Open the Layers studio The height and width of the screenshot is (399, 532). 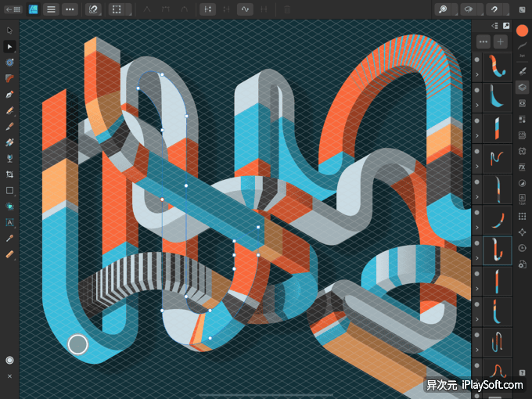[522, 87]
